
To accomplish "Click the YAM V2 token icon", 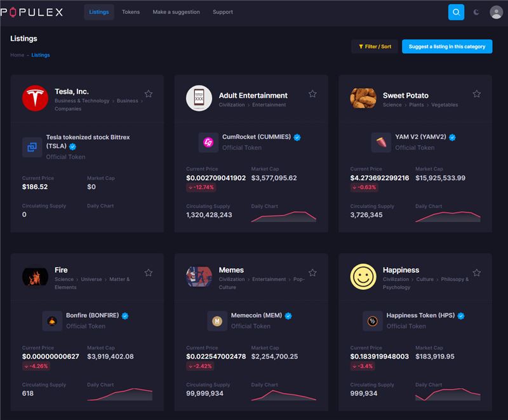I will pos(381,142).
